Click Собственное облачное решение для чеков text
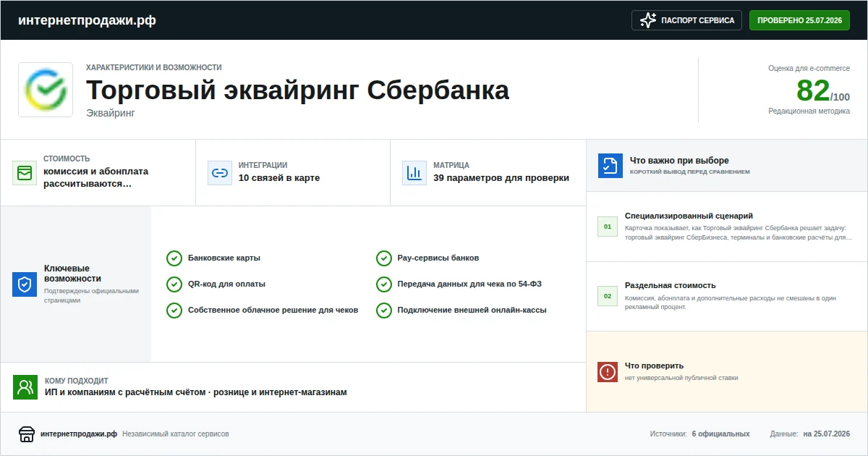 click(x=273, y=311)
